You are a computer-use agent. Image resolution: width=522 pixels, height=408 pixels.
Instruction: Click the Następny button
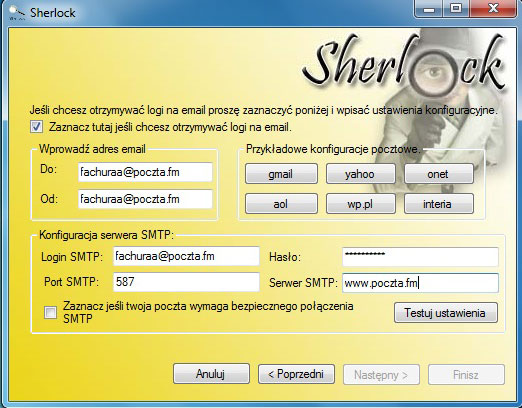click(x=381, y=374)
